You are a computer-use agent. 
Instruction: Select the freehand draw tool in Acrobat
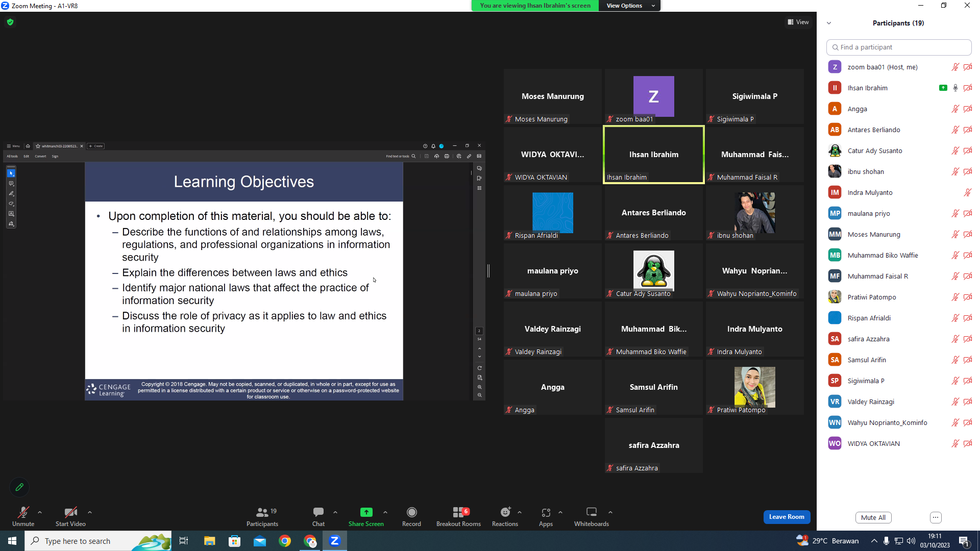coord(11,204)
